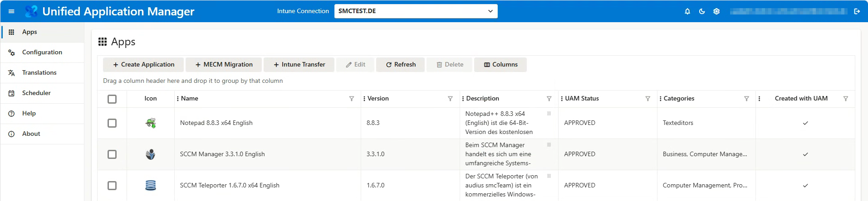Sort by the Version column header
The width and height of the screenshot is (868, 201).
point(378,99)
